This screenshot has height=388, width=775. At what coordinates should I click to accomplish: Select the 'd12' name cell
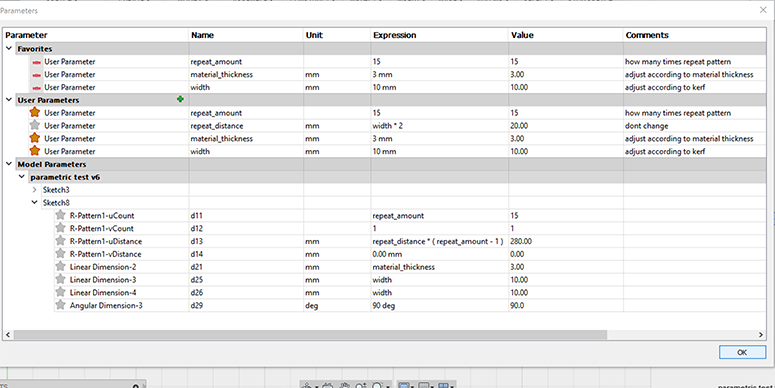point(246,229)
